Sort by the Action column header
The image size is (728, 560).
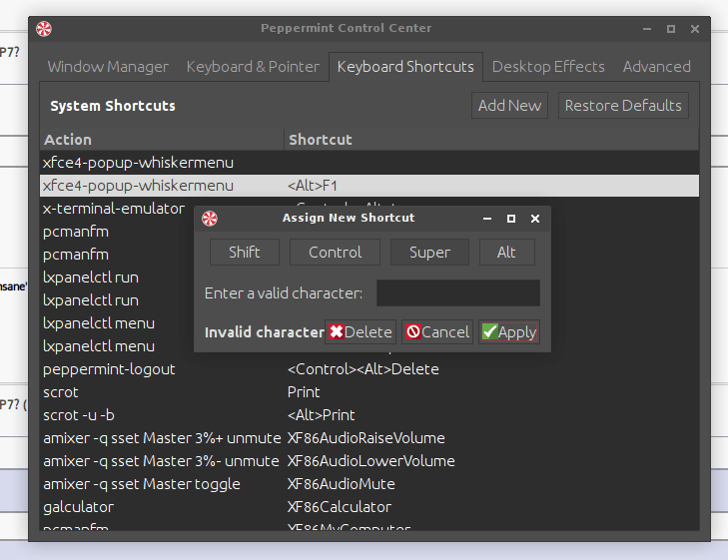point(162,140)
